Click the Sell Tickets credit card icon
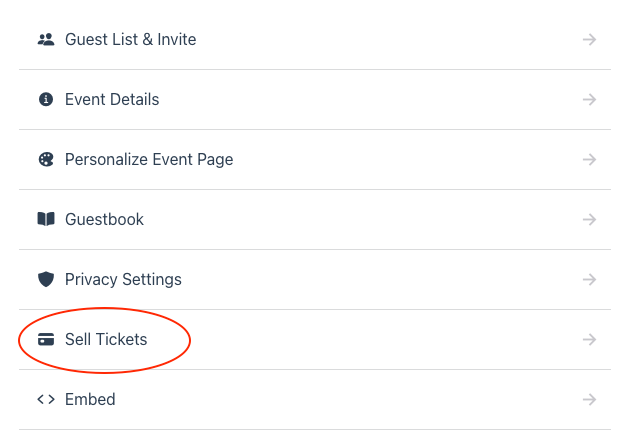The width and height of the screenshot is (642, 443). tap(45, 340)
